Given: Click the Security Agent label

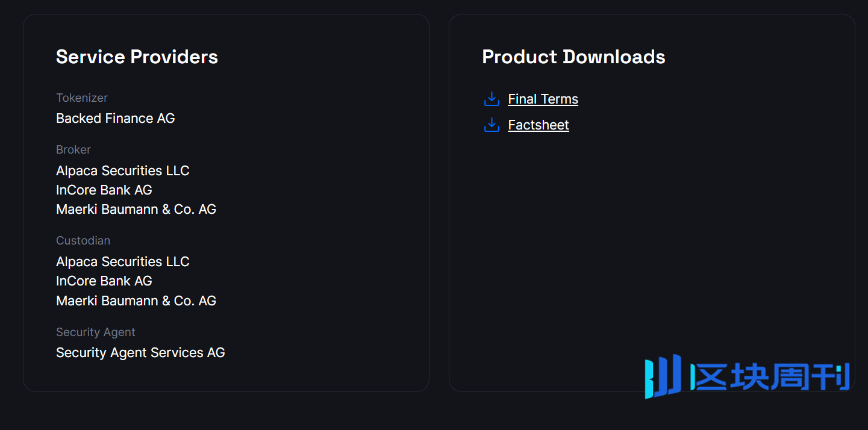Looking at the screenshot, I should click(96, 332).
